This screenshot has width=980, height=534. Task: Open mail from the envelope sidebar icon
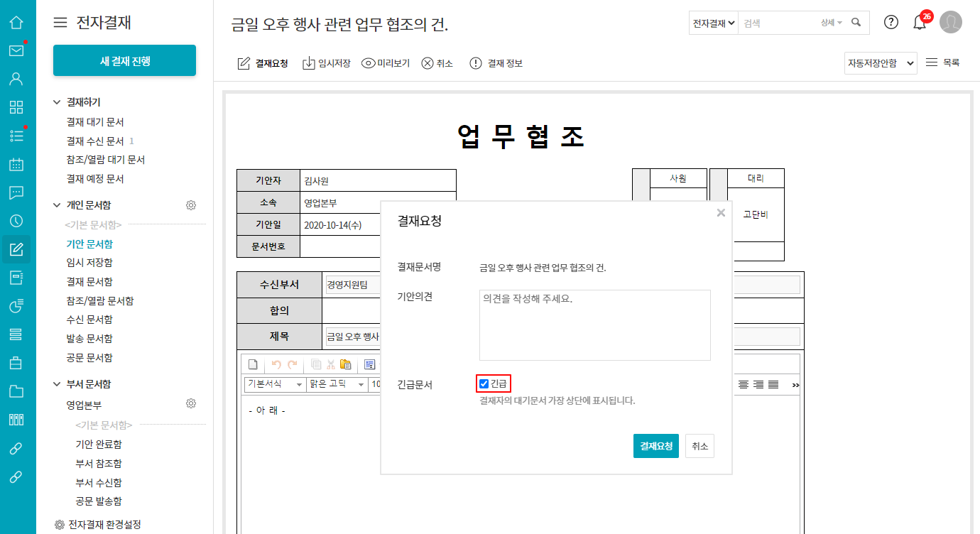click(x=16, y=50)
